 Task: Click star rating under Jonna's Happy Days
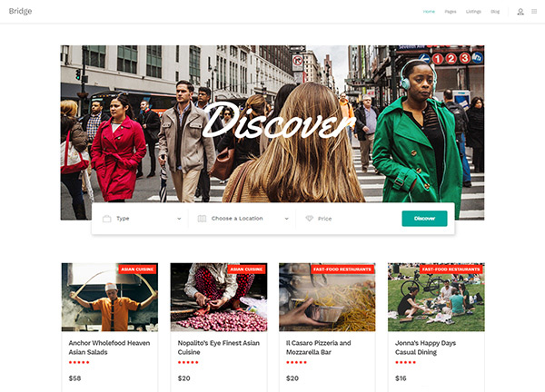coord(406,362)
